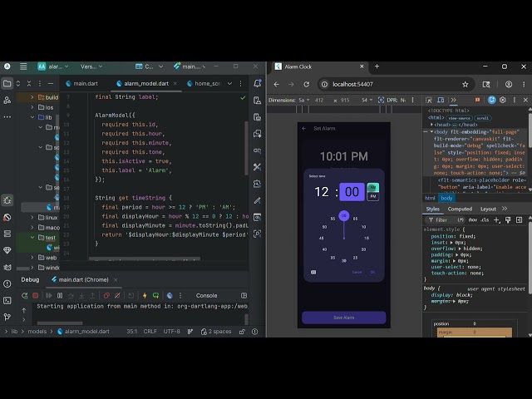532x399 pixels.
Task: Toggle the DevTools device toolbar icon
Action: [441, 100]
